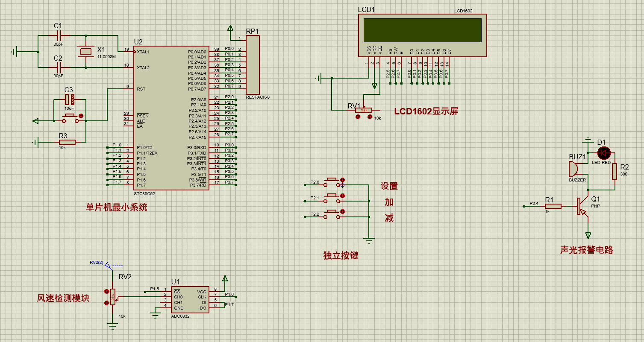
Task: Select the C3 10uF capacitor
Action: click(70, 100)
